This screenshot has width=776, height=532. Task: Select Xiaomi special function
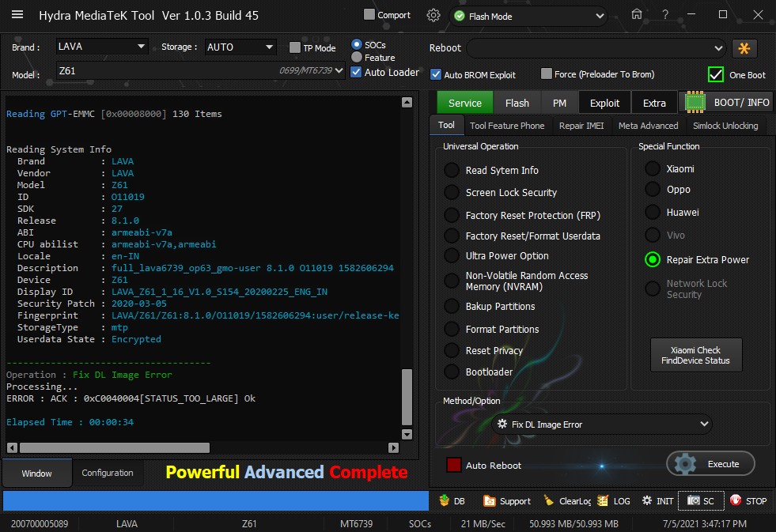click(653, 168)
